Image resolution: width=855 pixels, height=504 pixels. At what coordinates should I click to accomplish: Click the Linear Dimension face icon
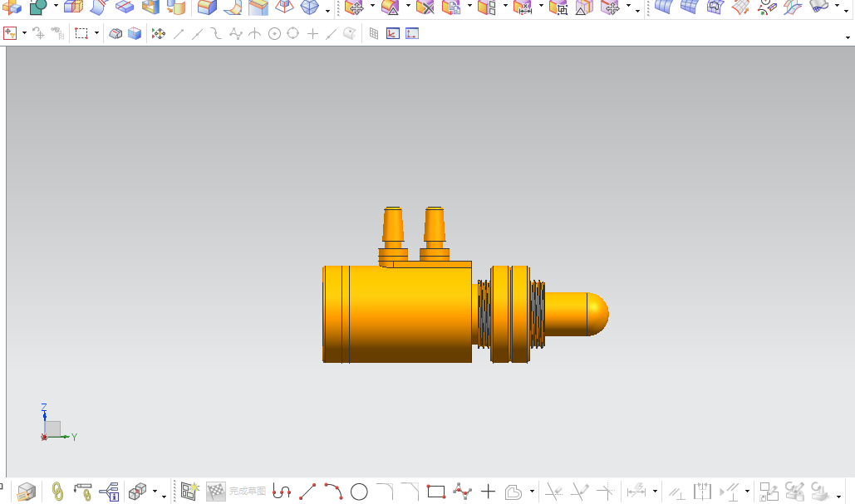[523, 7]
